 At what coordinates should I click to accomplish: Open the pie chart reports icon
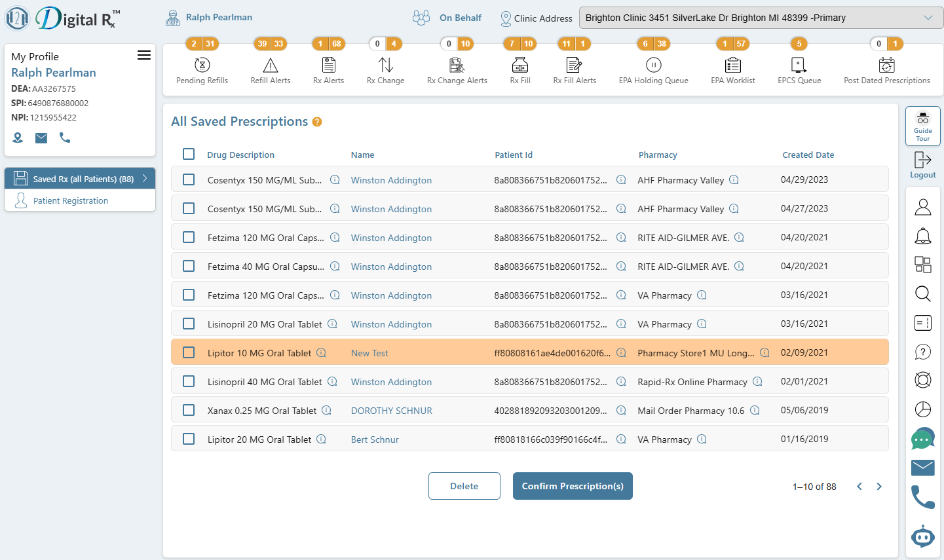pyautogui.click(x=923, y=409)
